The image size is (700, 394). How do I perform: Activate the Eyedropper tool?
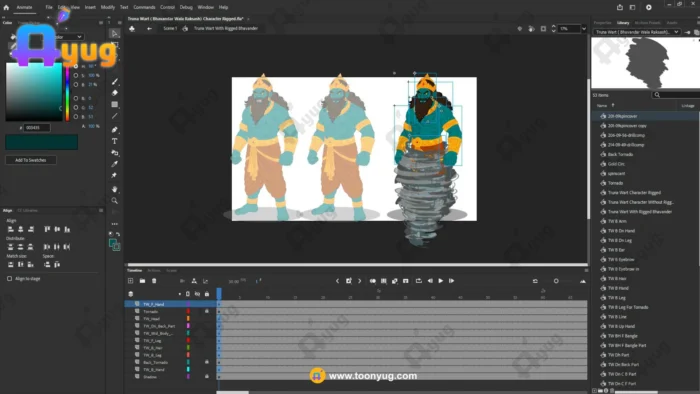(115, 164)
